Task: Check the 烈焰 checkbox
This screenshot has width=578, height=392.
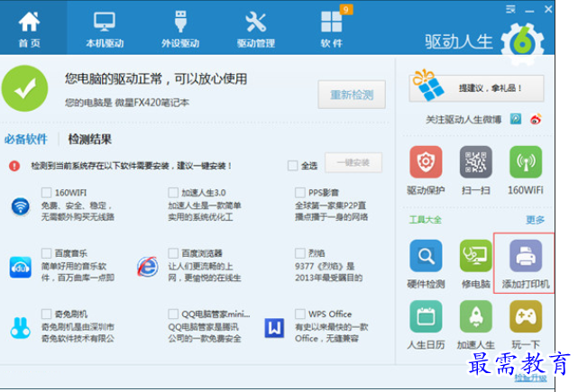Action: pos(300,253)
